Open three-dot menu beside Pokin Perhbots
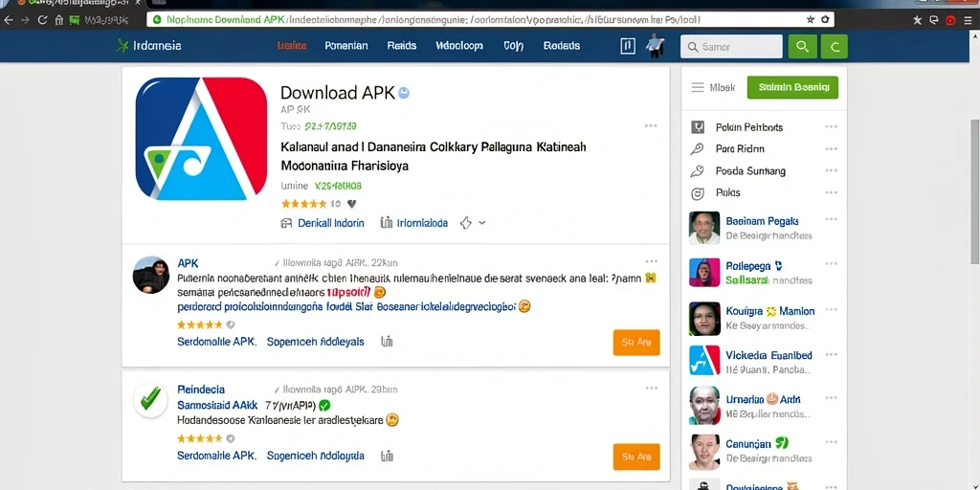This screenshot has height=490, width=980. pos(831,127)
